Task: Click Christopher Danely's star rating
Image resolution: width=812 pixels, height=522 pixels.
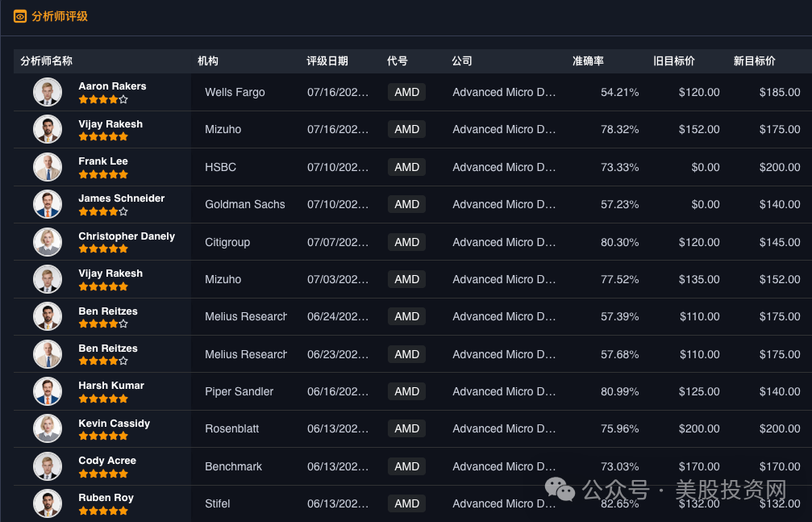Action: pyautogui.click(x=103, y=248)
